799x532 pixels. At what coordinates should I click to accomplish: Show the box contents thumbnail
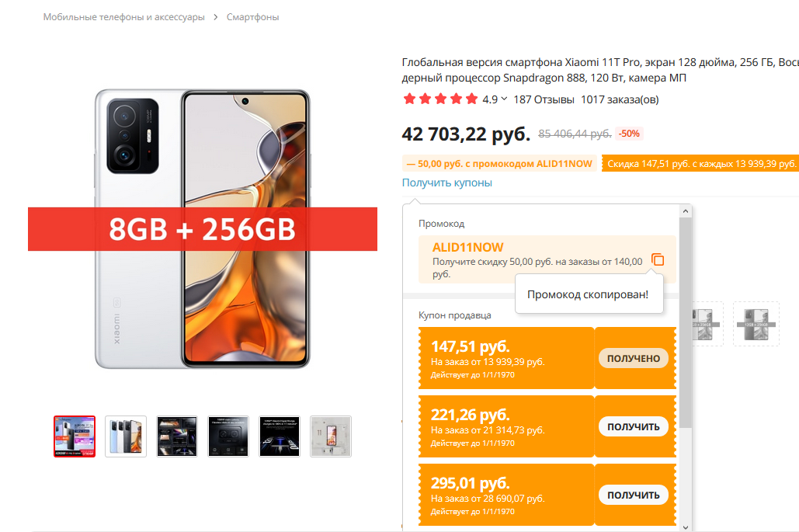331,436
